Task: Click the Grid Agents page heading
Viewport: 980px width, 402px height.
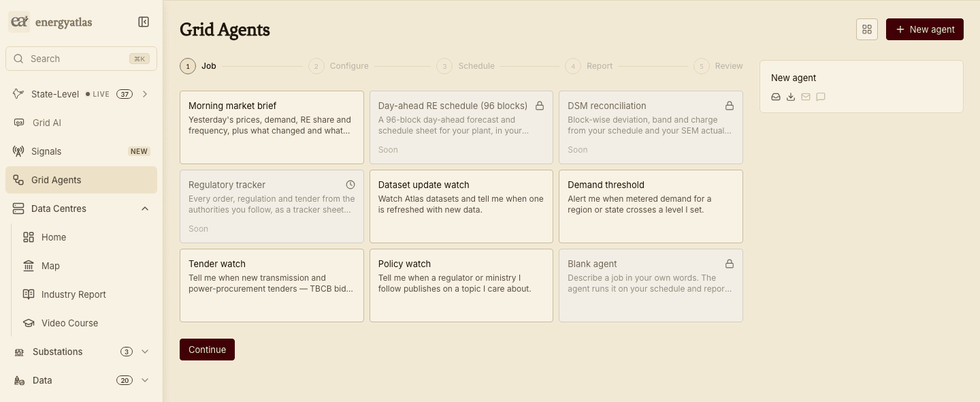Action: pos(225,30)
